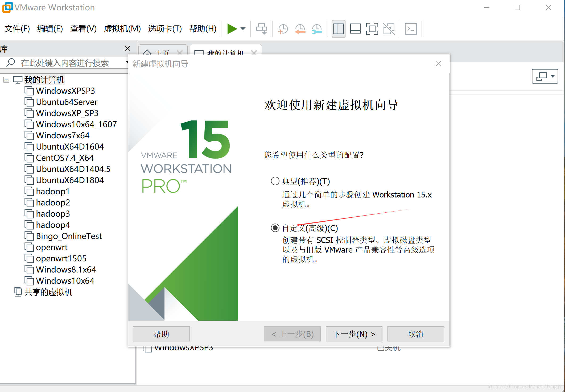The image size is (565, 392).
Task: Click the hadoop1 VM icon
Action: [x=29, y=191]
